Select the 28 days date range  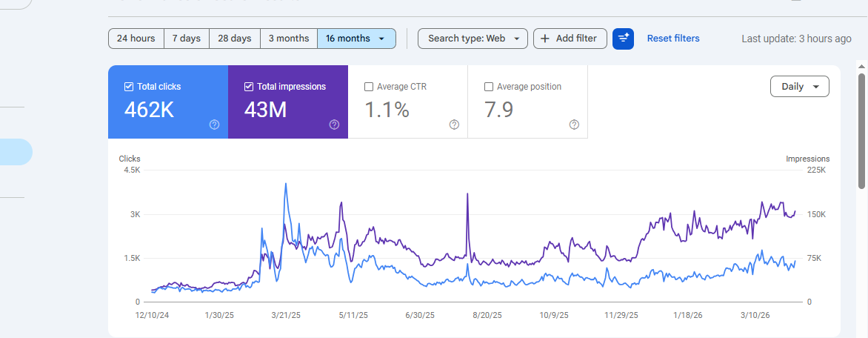[235, 39]
